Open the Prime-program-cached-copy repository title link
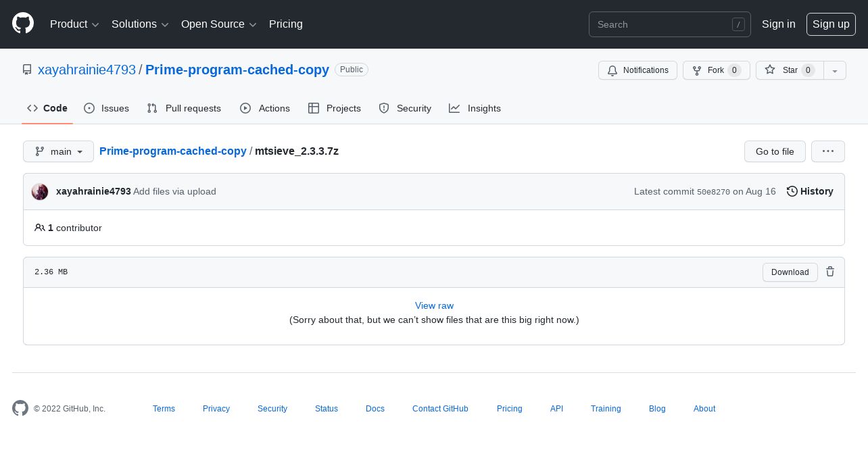Viewport: 868px width, 450px height. 237,70
